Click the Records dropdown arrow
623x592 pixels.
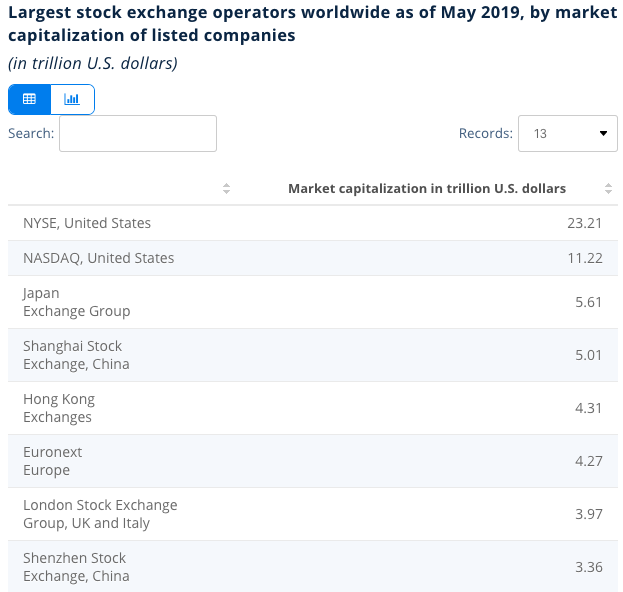[x=603, y=133]
